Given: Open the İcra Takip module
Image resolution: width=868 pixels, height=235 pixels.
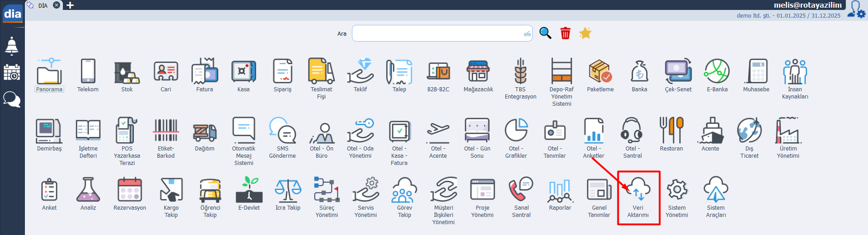Looking at the screenshot, I should pyautogui.click(x=288, y=191).
